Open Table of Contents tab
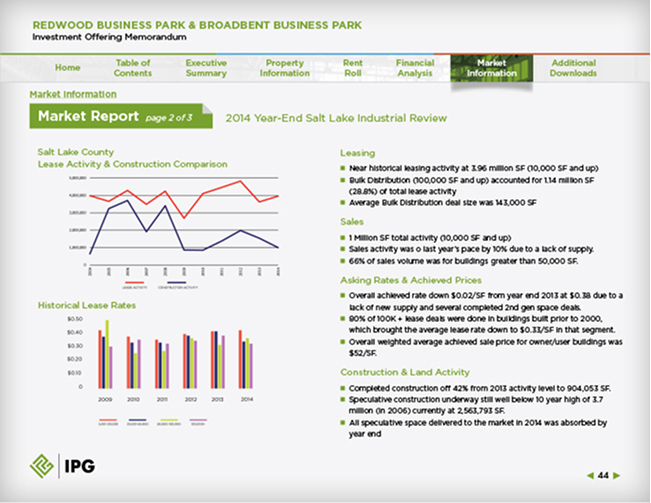The height and width of the screenshot is (503, 651). 133,68
